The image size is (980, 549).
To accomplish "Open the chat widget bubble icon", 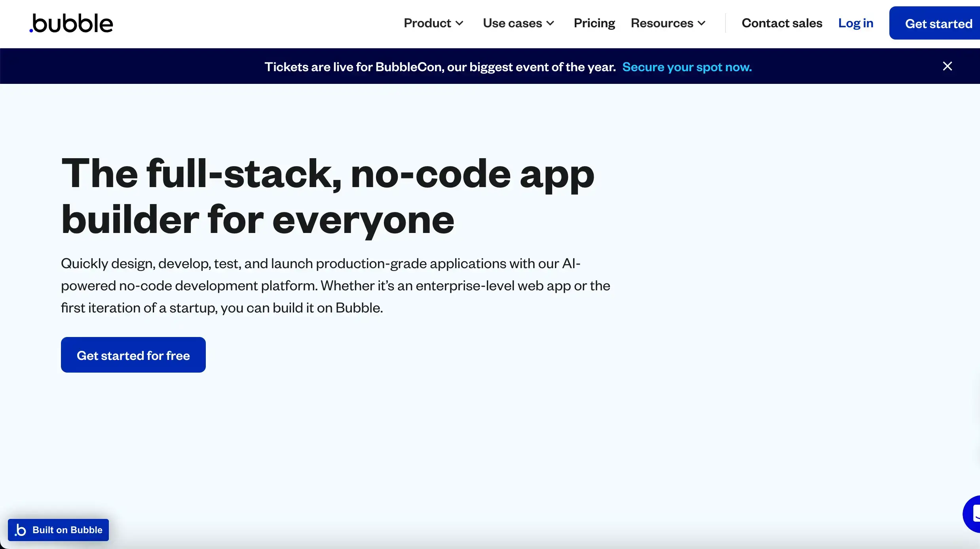I will [x=972, y=514].
